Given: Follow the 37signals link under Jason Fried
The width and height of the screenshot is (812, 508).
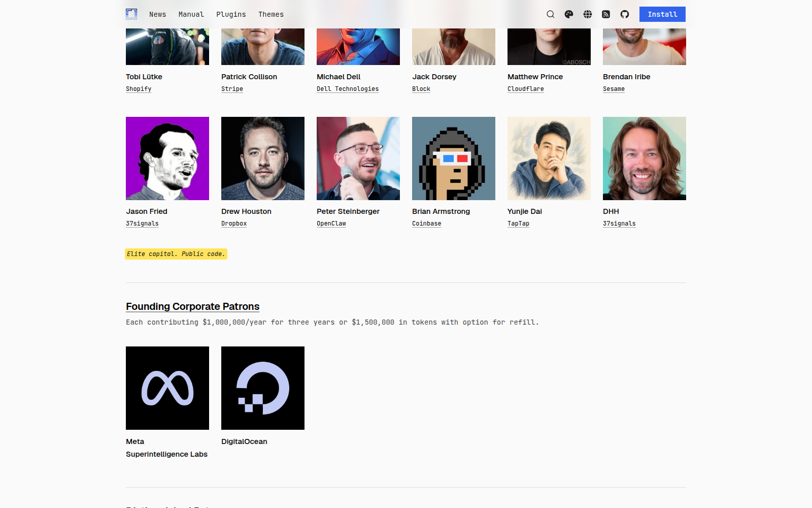Looking at the screenshot, I should (x=142, y=224).
